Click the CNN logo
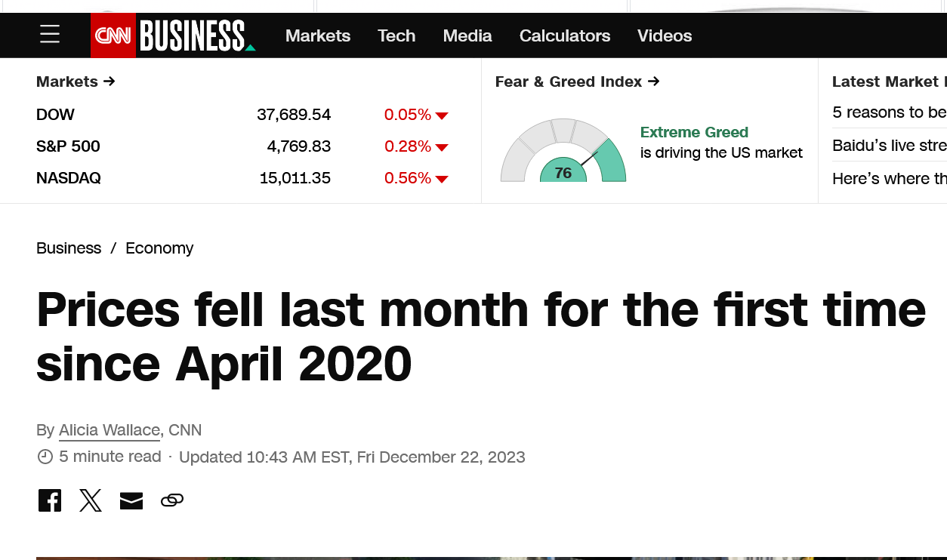 click(113, 35)
